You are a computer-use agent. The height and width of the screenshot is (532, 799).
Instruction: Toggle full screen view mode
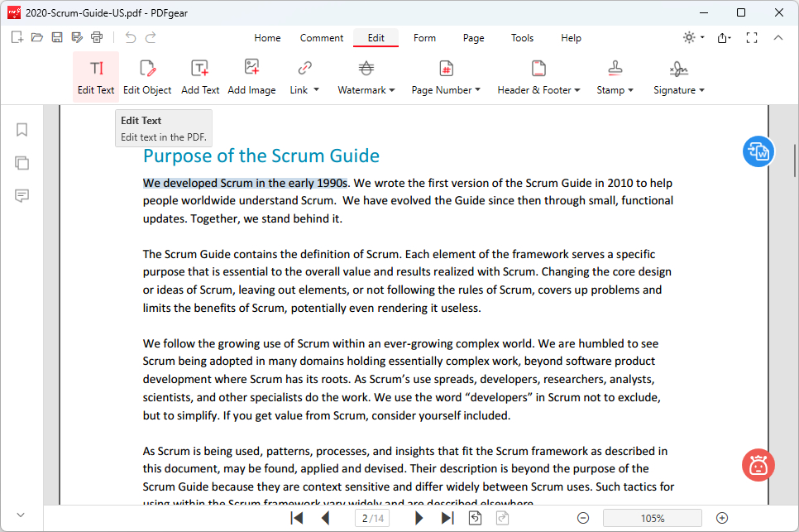(x=752, y=37)
